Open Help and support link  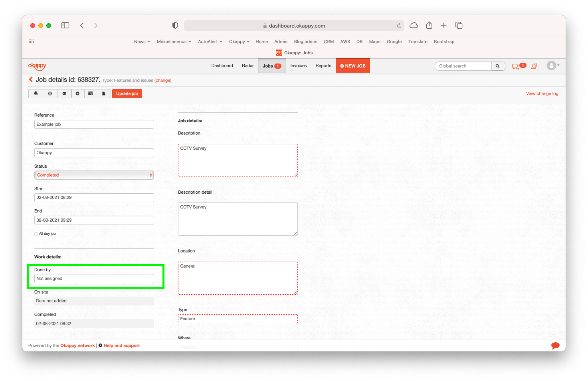[x=122, y=345]
